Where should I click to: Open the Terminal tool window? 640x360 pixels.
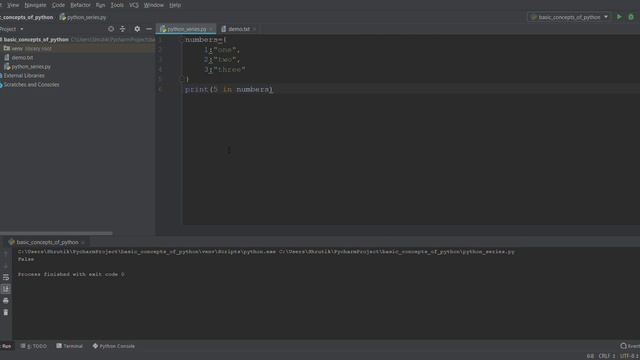coord(69,346)
